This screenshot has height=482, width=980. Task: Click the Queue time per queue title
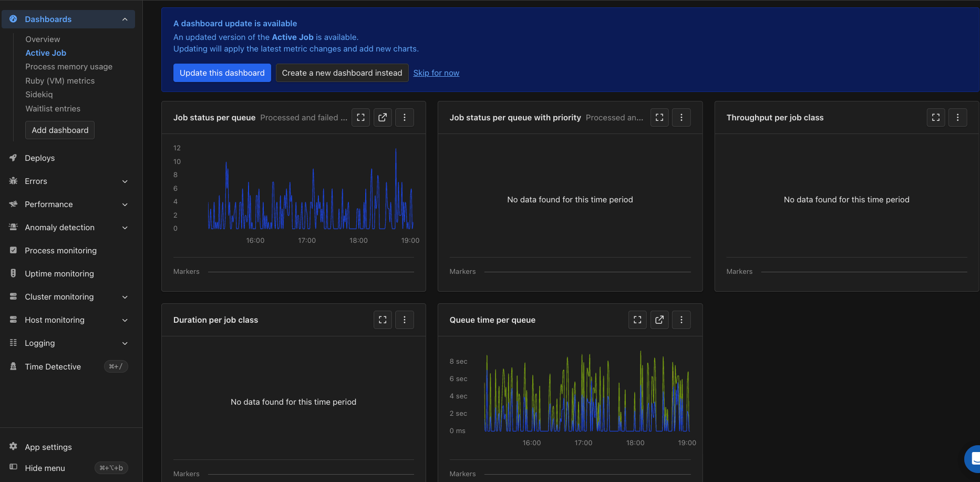[492, 320]
